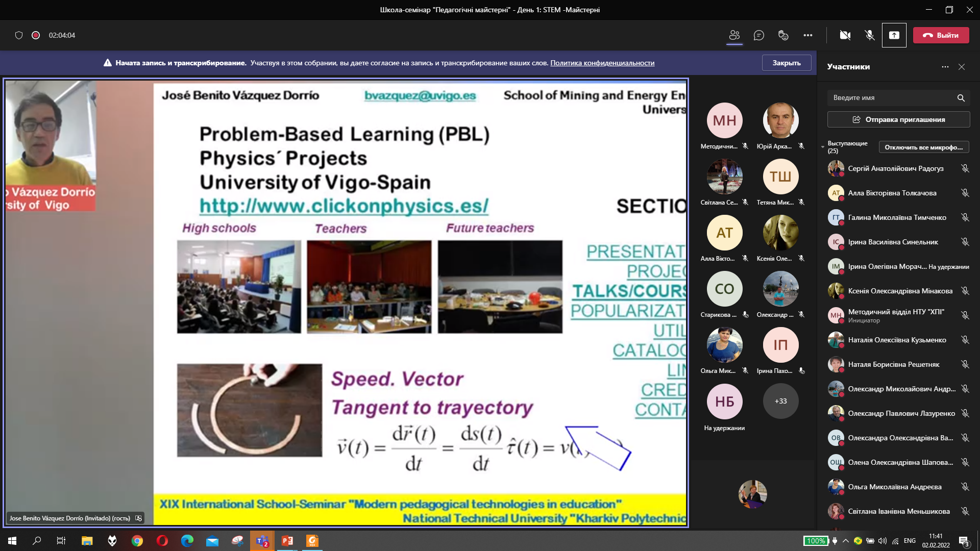
Task: Open Mail app from taskbar
Action: (x=212, y=541)
